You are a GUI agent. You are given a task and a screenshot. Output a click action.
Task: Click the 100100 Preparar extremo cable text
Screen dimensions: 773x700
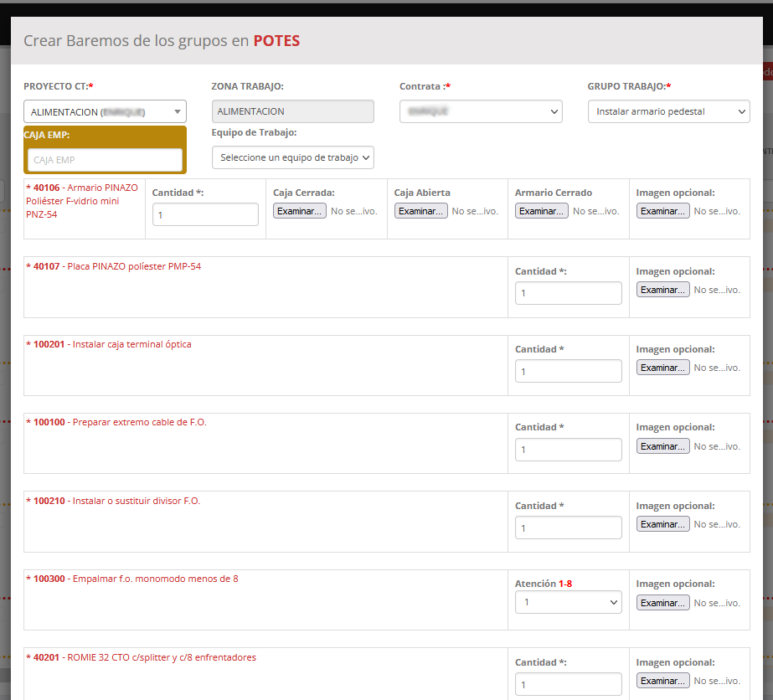click(x=116, y=422)
